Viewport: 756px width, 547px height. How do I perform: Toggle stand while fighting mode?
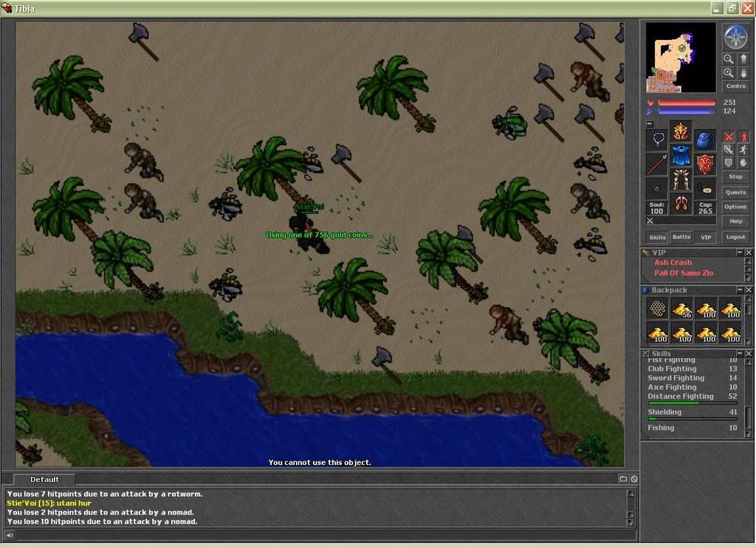[x=743, y=137]
